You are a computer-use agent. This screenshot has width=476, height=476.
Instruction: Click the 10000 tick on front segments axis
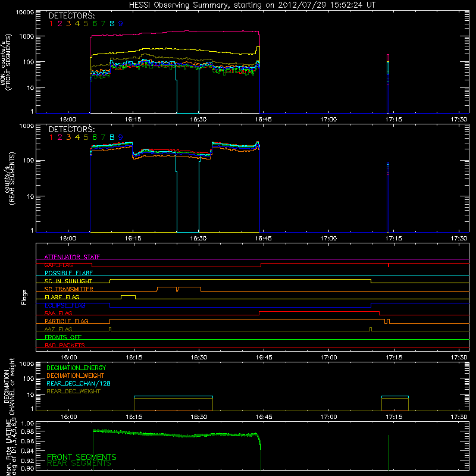pos(24,12)
